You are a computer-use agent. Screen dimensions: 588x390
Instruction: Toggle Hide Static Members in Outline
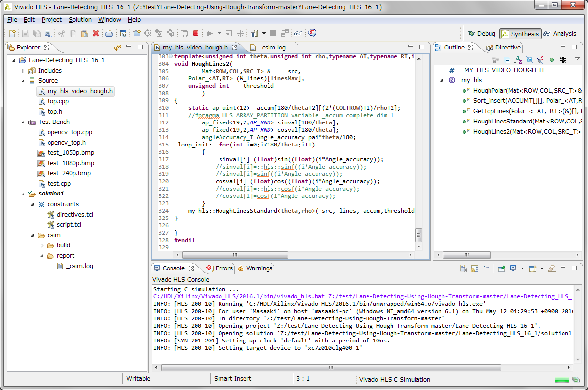540,60
